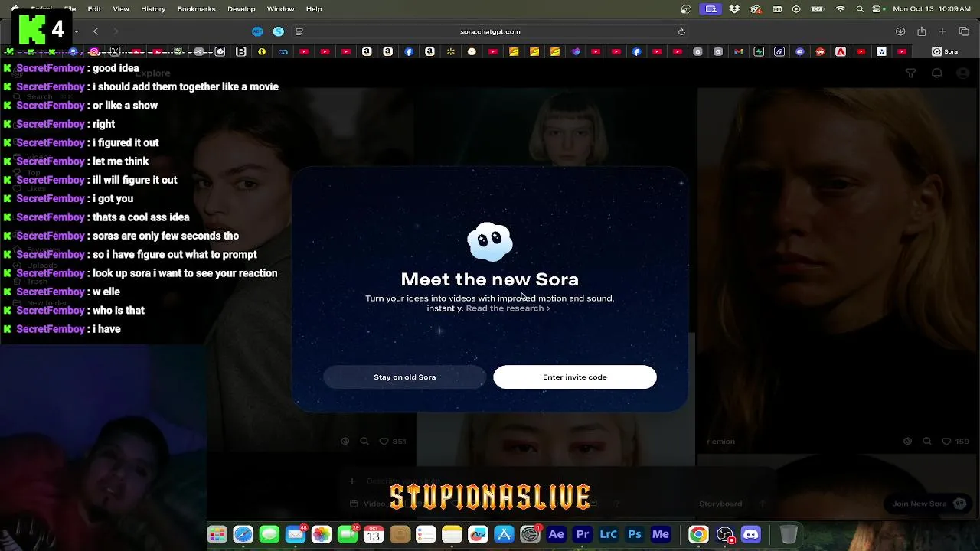The height and width of the screenshot is (551, 980).
Task: Open the Gmail bookmark icon
Action: pyautogui.click(x=739, y=51)
